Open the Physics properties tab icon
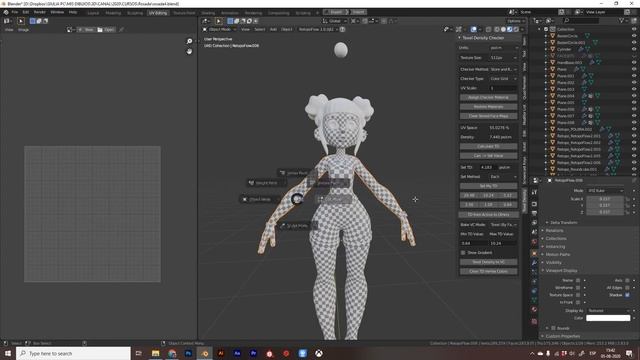The image size is (640, 360). click(534, 282)
